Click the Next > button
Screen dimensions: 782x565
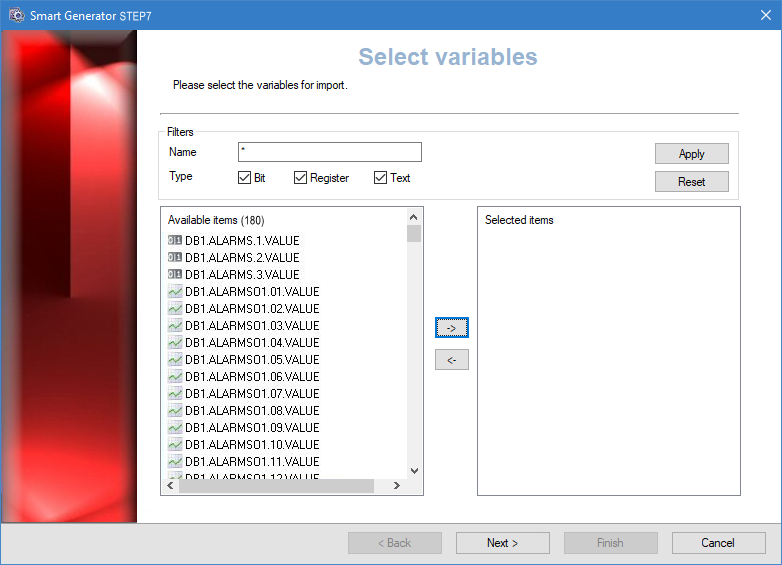pos(502,543)
